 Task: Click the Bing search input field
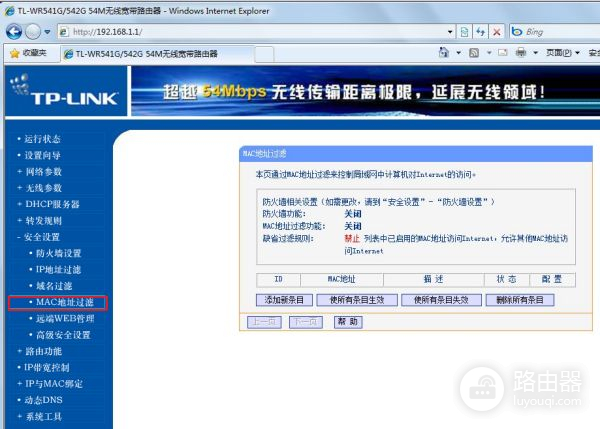550,31
